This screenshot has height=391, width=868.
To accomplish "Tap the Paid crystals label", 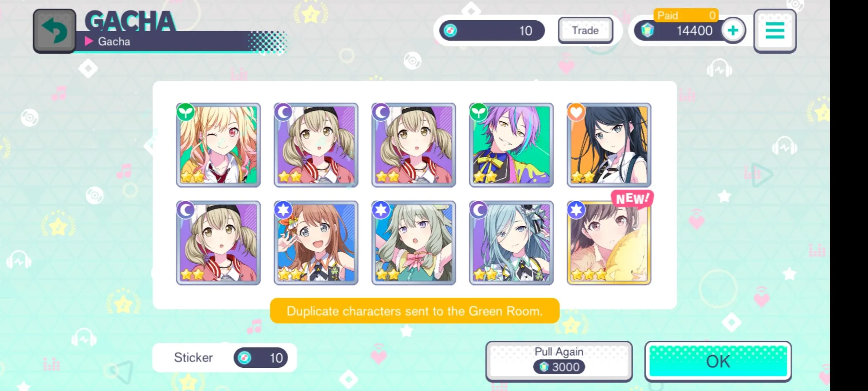I will tap(667, 15).
